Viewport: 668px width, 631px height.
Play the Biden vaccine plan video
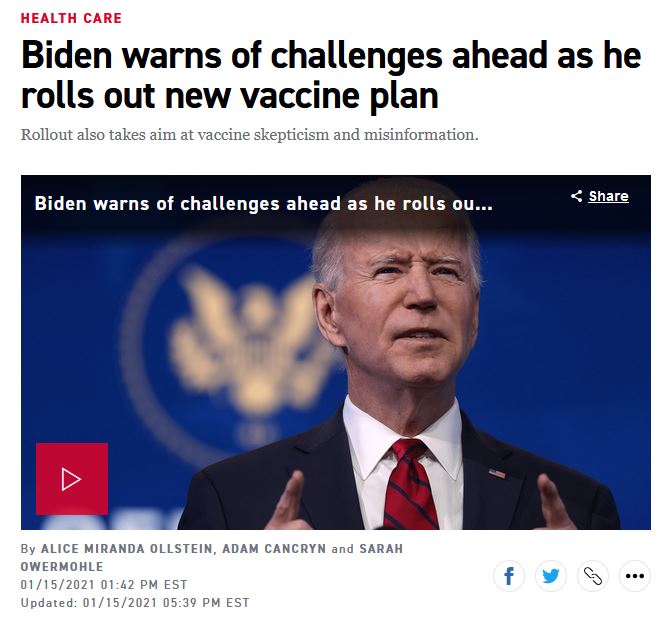coord(72,479)
